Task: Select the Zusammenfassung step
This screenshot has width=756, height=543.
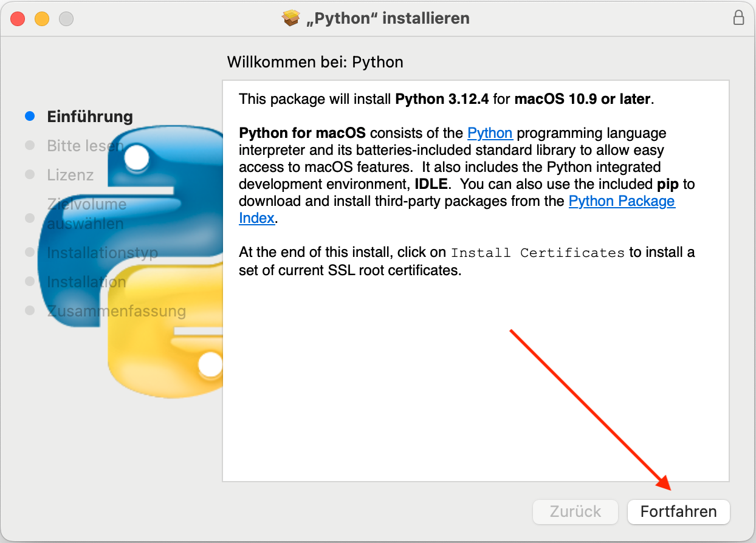Action: click(x=116, y=311)
